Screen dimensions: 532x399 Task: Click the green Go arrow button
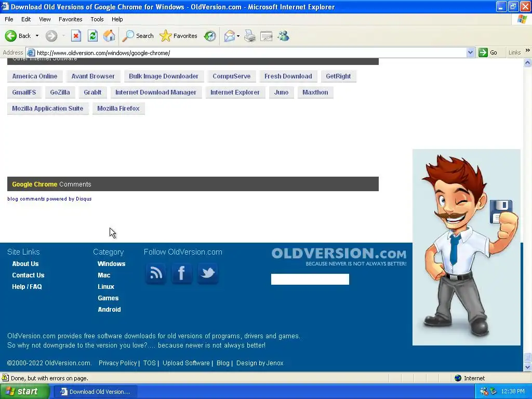click(x=483, y=52)
